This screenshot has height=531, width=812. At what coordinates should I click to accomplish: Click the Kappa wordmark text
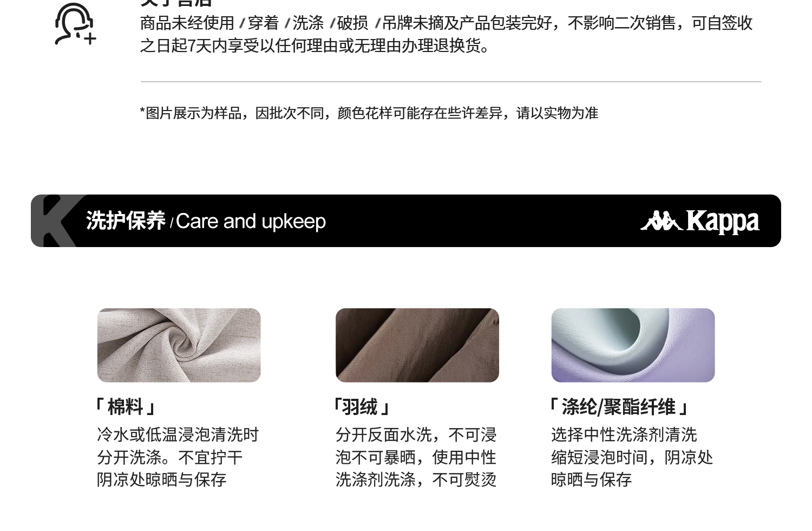[x=723, y=222]
